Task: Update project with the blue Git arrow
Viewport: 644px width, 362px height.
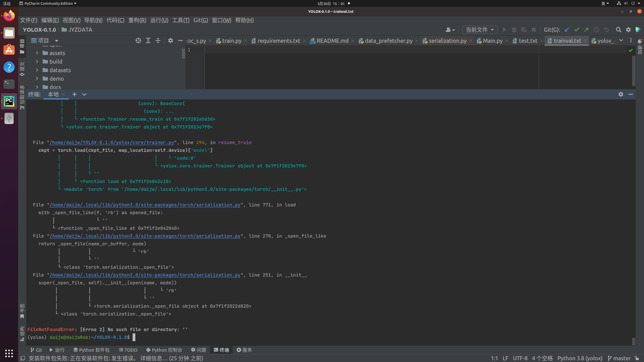Action: click(x=567, y=30)
